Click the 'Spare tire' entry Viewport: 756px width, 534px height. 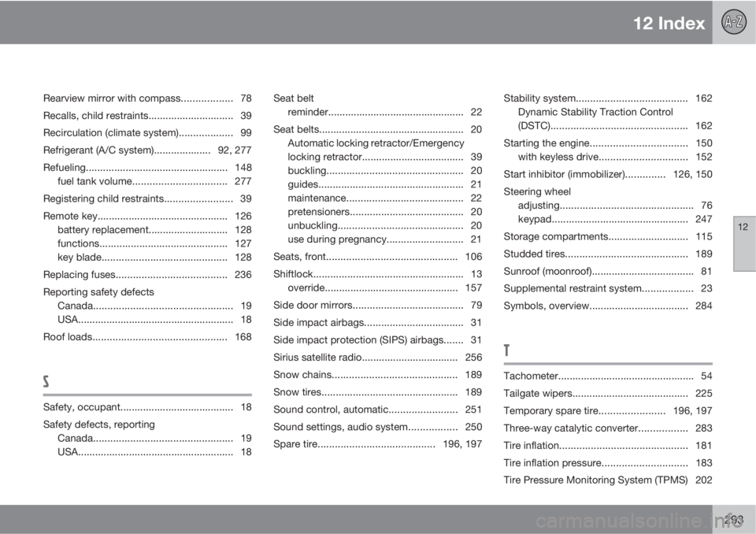coord(377,444)
